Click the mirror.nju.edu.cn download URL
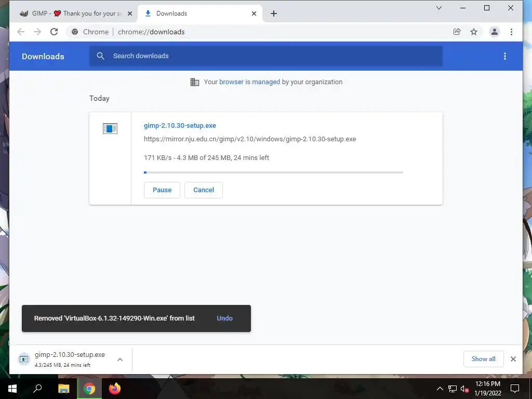Screen dimensions: 532x399 coord(250,139)
